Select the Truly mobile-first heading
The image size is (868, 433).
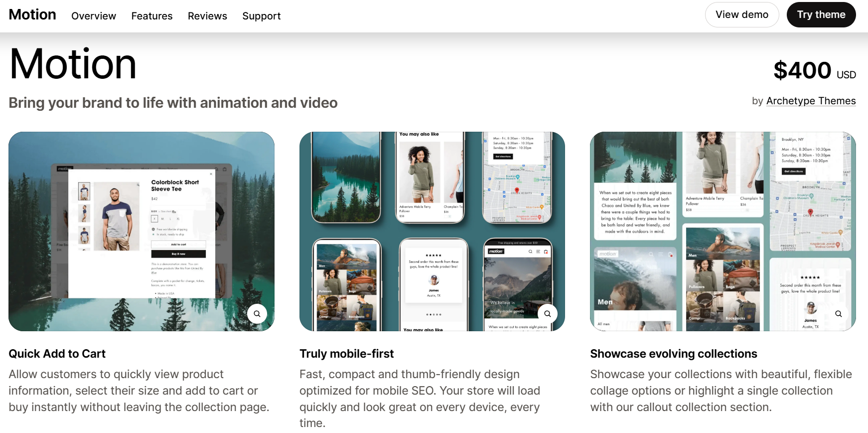point(347,354)
